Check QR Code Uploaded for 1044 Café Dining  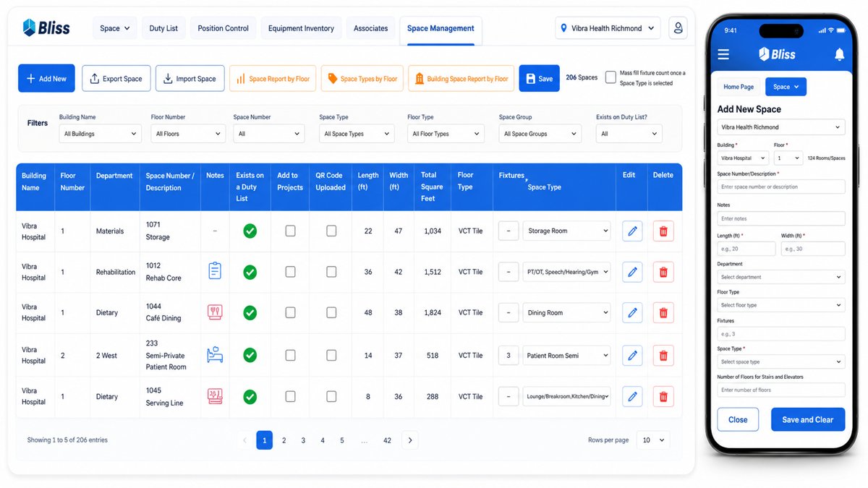click(331, 313)
